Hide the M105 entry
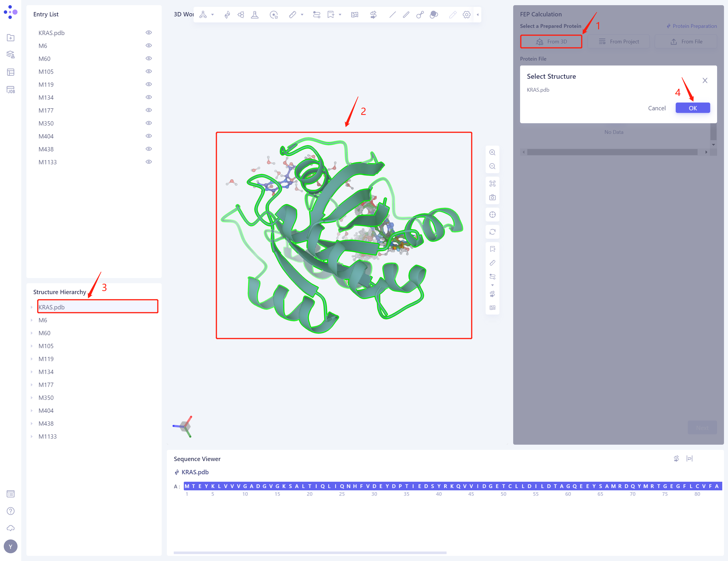The image size is (728, 561). [149, 71]
